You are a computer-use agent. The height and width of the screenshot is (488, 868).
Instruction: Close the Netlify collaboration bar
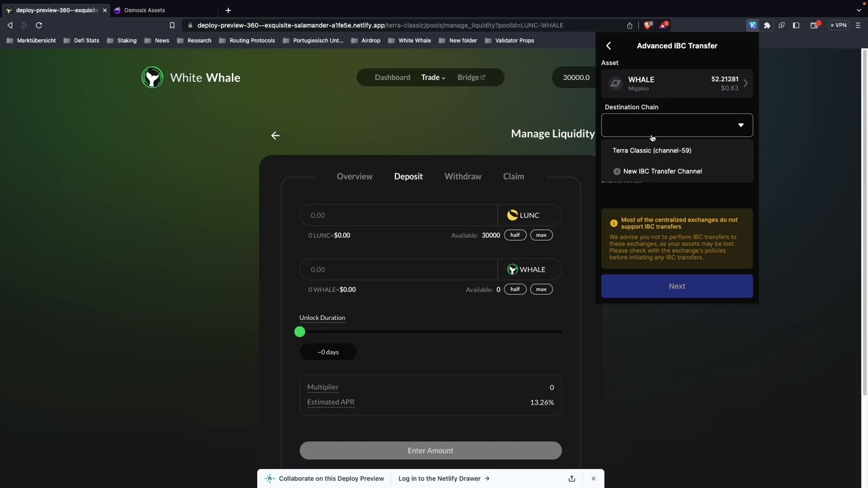pyautogui.click(x=593, y=479)
